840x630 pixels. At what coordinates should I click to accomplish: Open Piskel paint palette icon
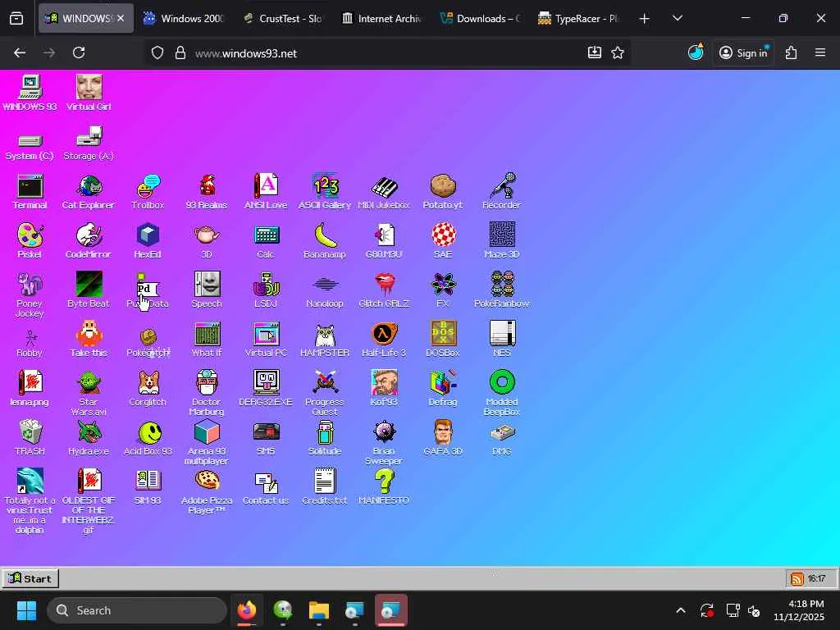(30, 241)
